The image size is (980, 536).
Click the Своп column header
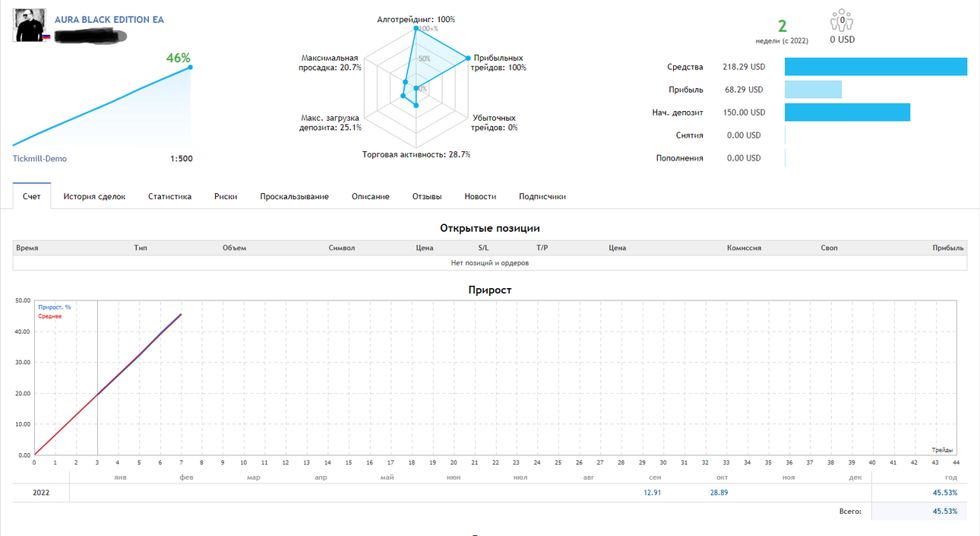pyautogui.click(x=830, y=248)
